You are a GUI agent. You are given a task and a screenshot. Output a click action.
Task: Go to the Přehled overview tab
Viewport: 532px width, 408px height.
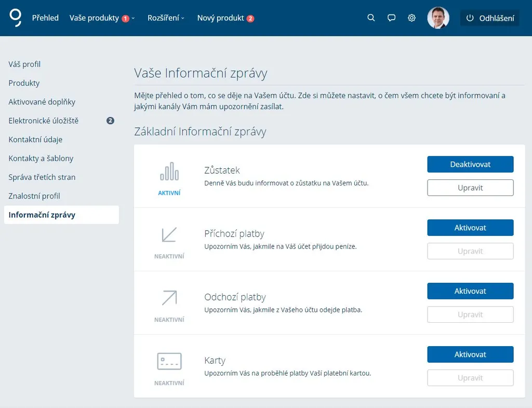pyautogui.click(x=45, y=18)
